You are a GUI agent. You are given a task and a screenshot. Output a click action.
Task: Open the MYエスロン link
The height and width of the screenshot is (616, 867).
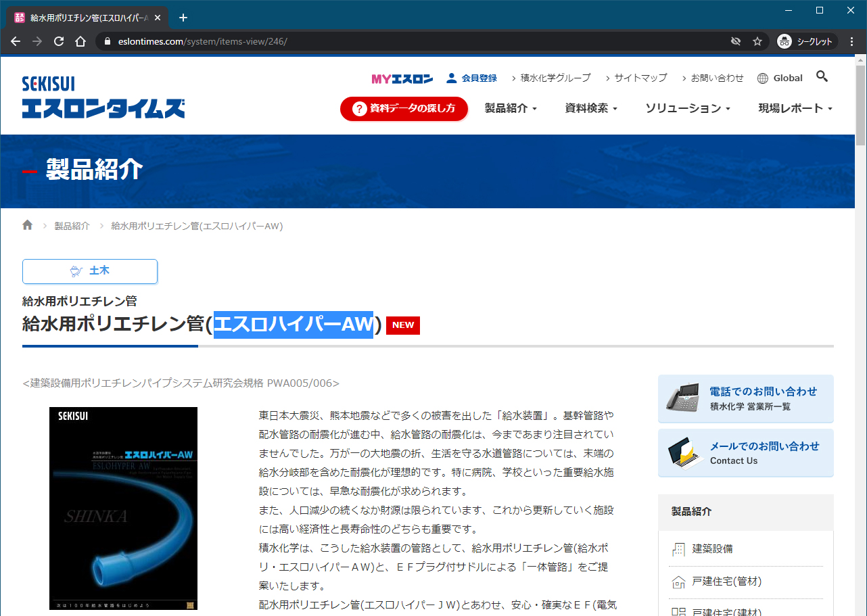coord(402,78)
